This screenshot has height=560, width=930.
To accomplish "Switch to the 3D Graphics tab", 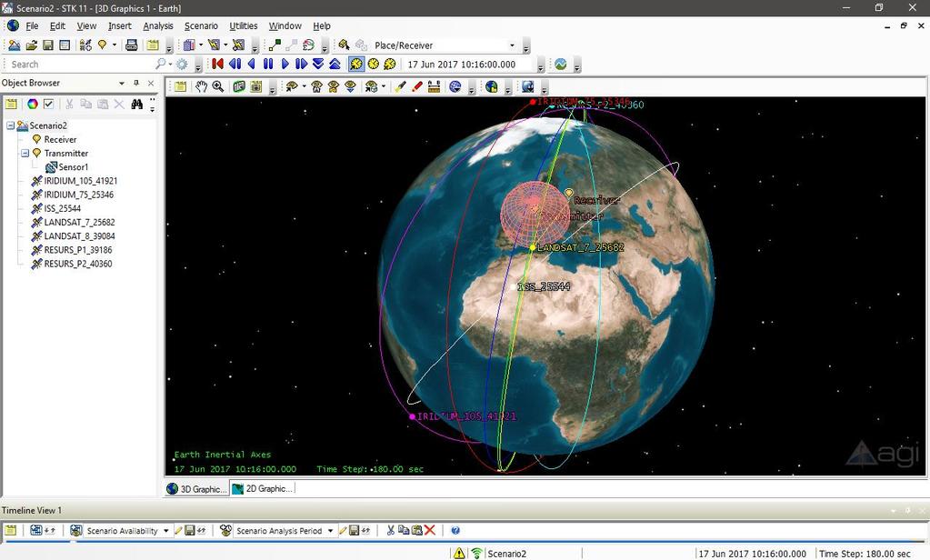I will [197, 489].
